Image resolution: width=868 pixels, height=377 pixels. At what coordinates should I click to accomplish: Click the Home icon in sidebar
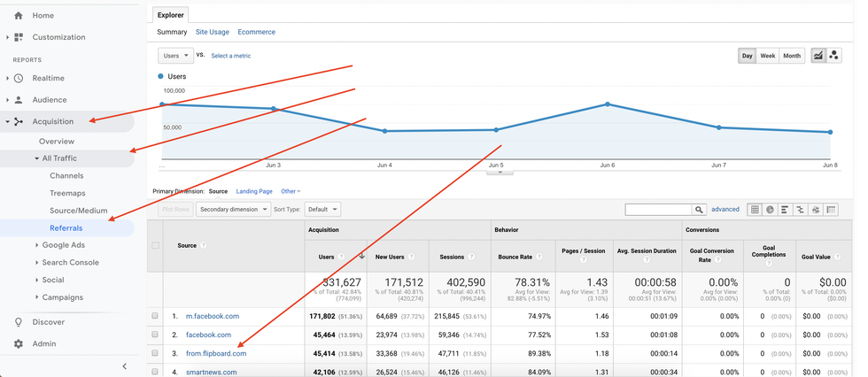tap(19, 16)
